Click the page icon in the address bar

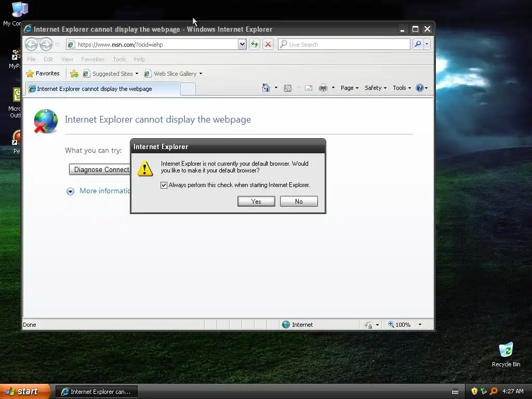(71, 45)
